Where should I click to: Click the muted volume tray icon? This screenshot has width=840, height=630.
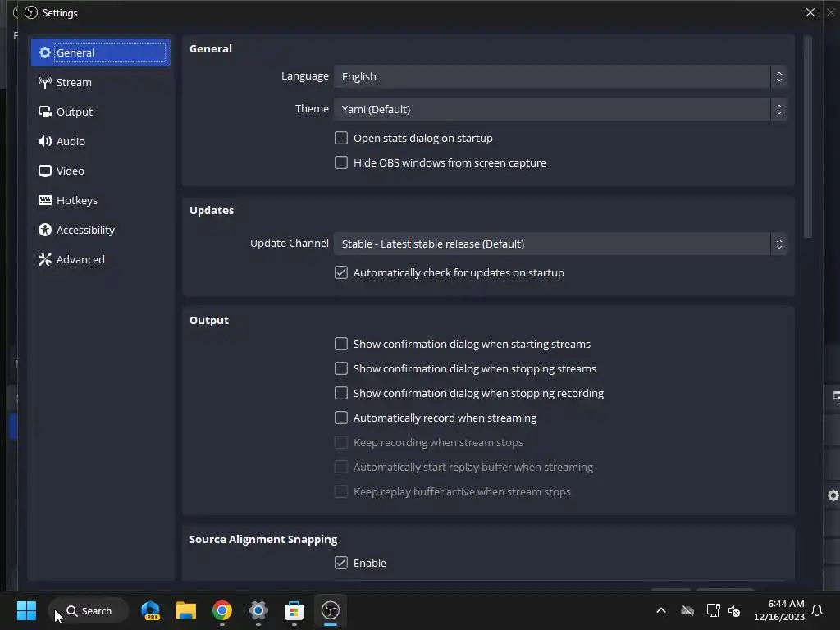734,610
